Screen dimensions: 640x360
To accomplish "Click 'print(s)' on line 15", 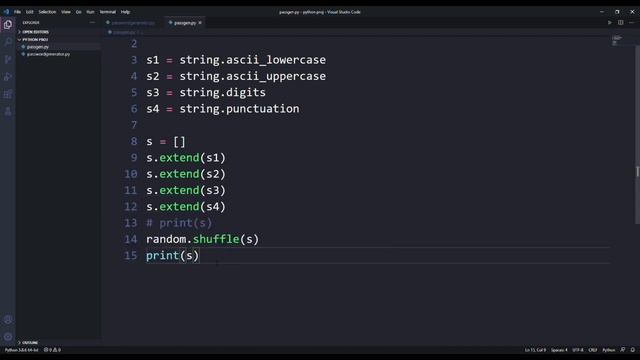I will coord(172,256).
